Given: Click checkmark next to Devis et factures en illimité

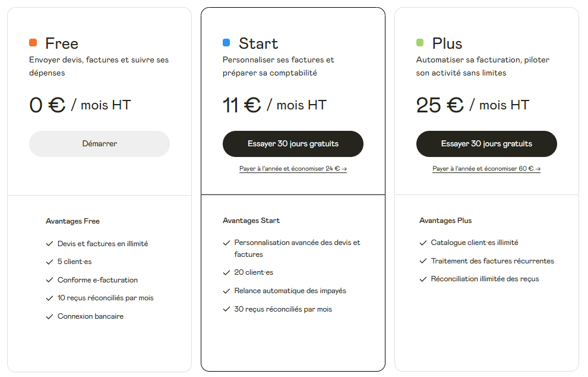Looking at the screenshot, I should (x=49, y=244).
